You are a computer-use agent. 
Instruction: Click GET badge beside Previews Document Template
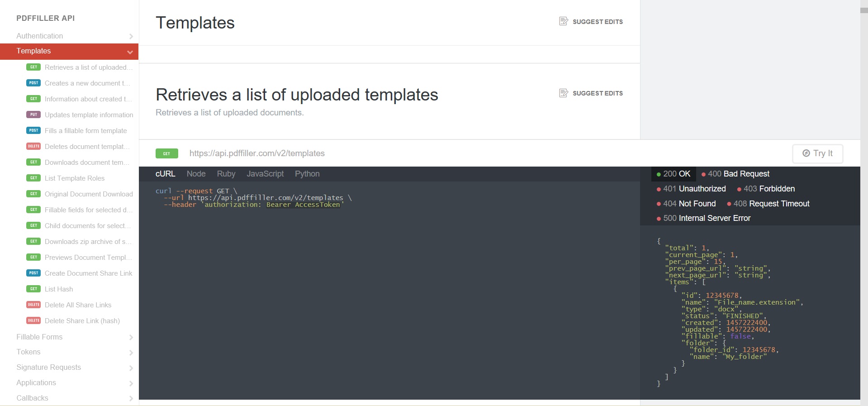(33, 257)
